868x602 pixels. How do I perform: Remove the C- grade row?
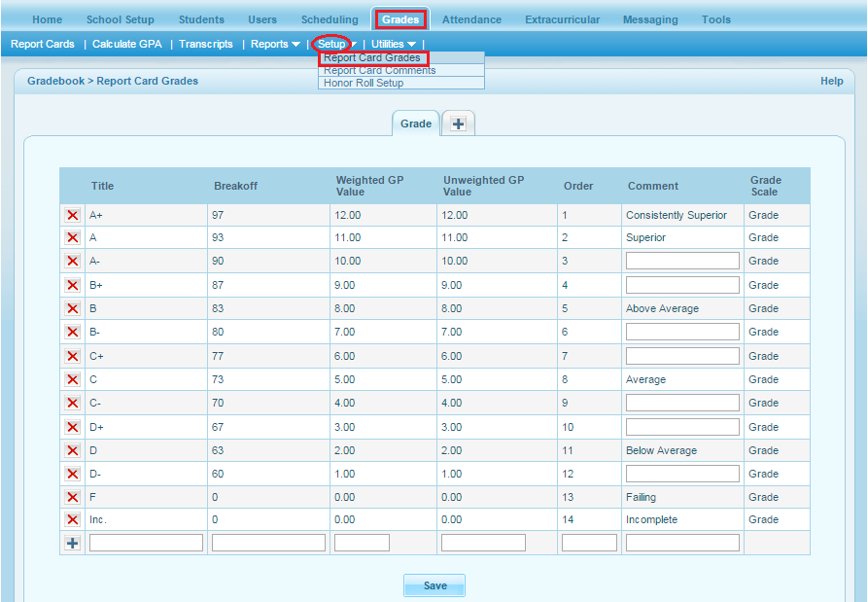click(72, 403)
